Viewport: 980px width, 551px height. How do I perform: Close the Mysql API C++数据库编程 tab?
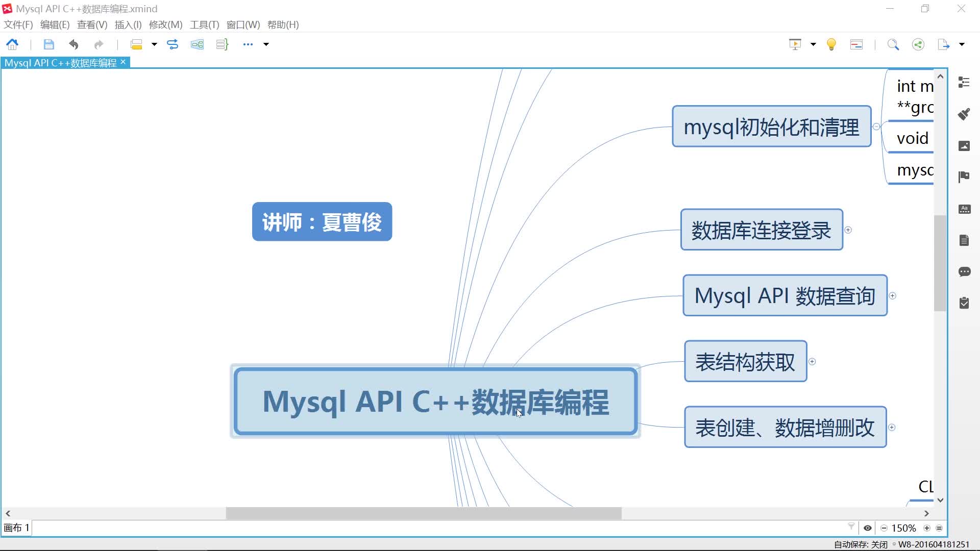(123, 62)
